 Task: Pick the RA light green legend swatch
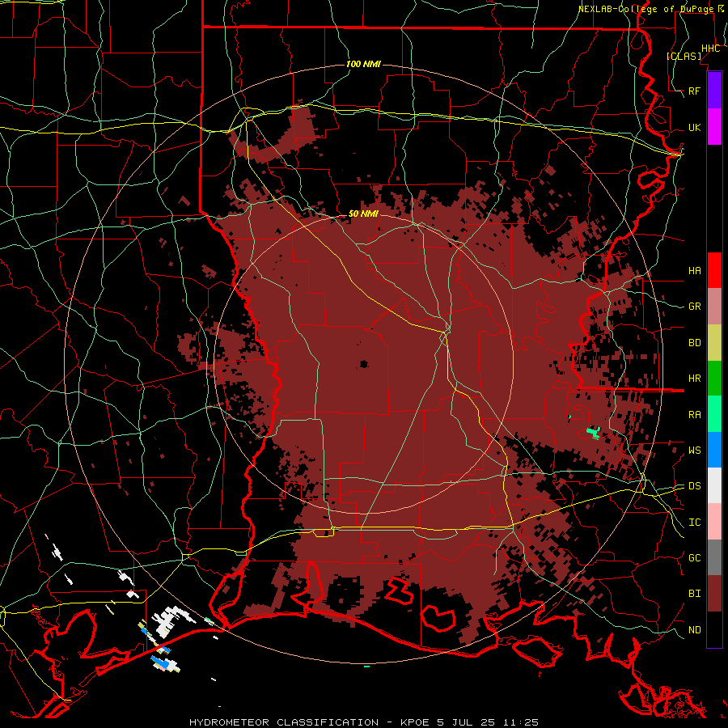tap(714, 414)
